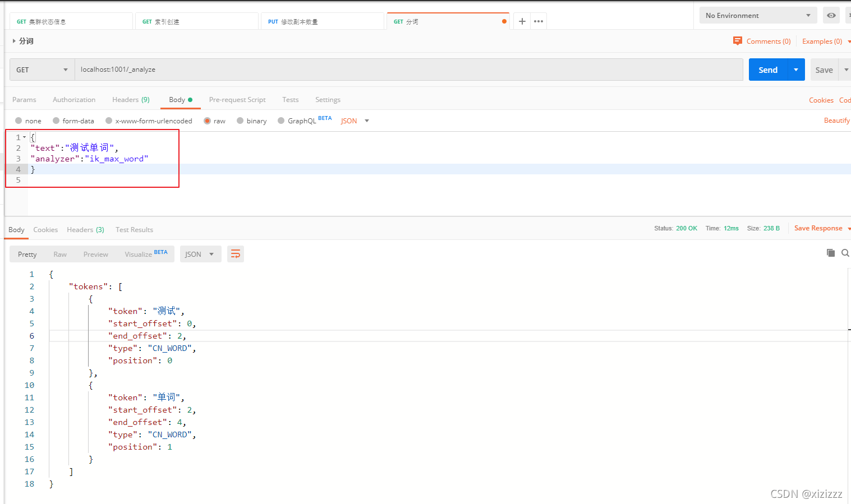Viewport: 851px width, 504px height.
Task: Open the request body JSON format dropdown
Action: click(355, 121)
